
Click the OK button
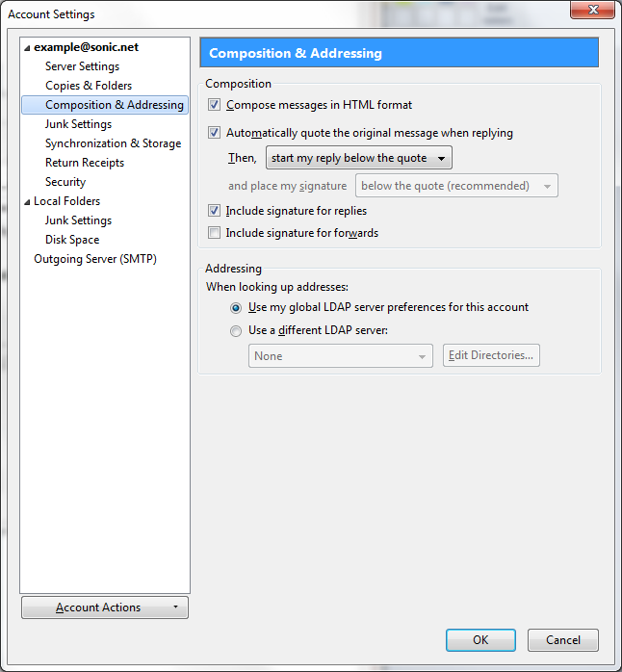pos(480,640)
